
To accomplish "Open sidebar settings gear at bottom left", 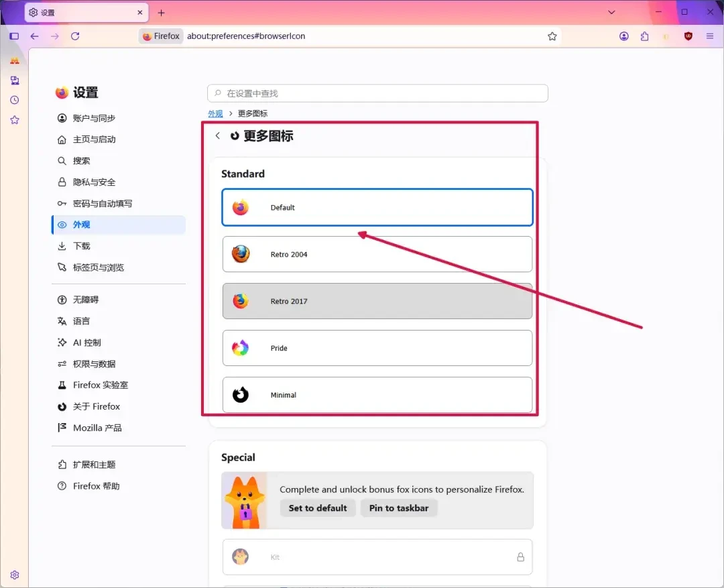I will 15,575.
